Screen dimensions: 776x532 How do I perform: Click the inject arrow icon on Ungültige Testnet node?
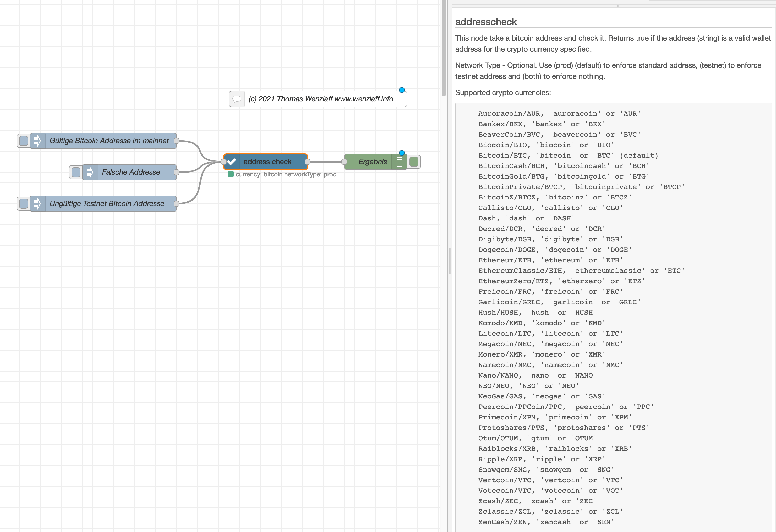(x=37, y=203)
